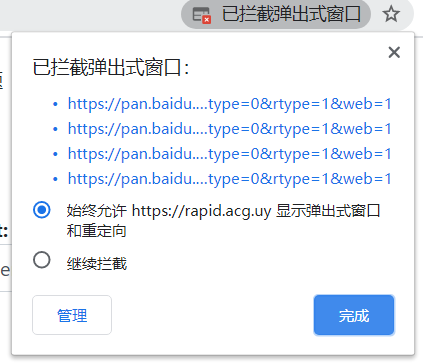Bookmark this page with the star icon
This screenshot has width=423, height=363.
pos(391,14)
